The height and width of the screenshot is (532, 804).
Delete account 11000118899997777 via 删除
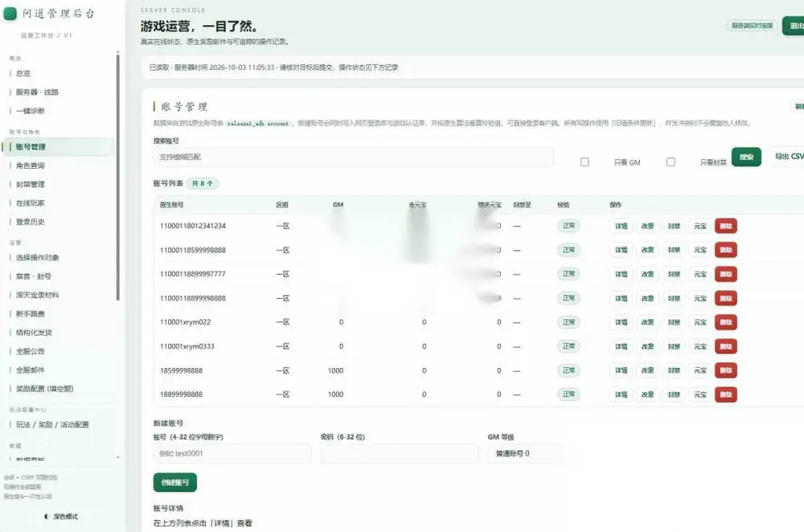tap(725, 274)
